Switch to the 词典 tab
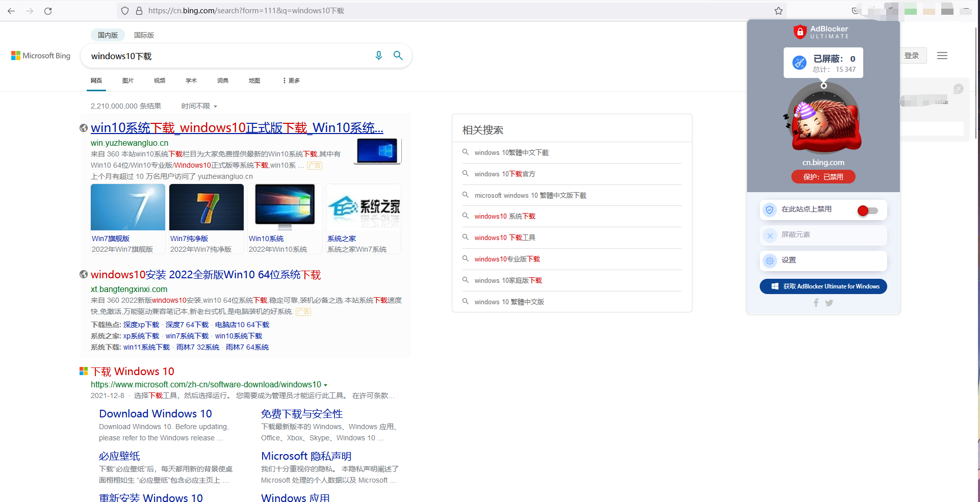The image size is (980, 502). (223, 81)
